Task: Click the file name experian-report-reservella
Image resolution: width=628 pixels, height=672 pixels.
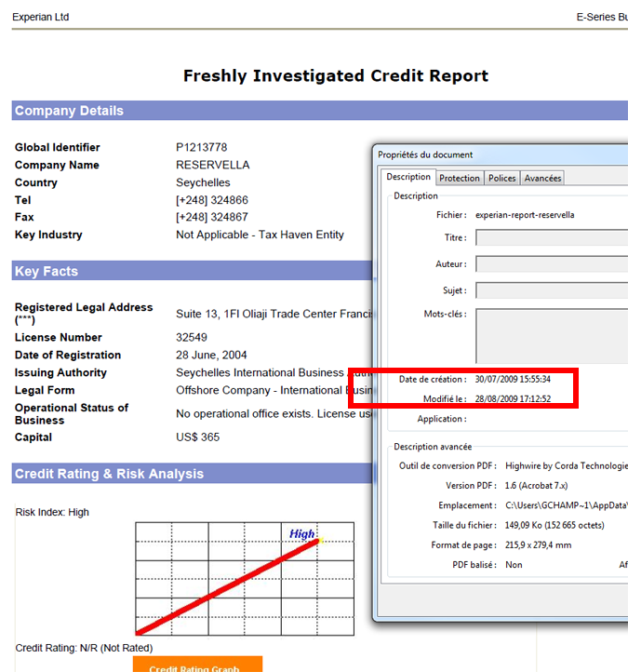Action: (x=525, y=215)
